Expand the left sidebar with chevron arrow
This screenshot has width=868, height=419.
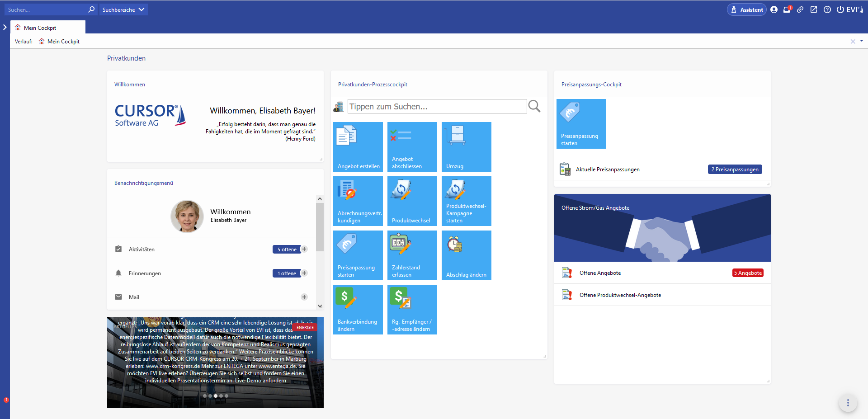(5, 27)
